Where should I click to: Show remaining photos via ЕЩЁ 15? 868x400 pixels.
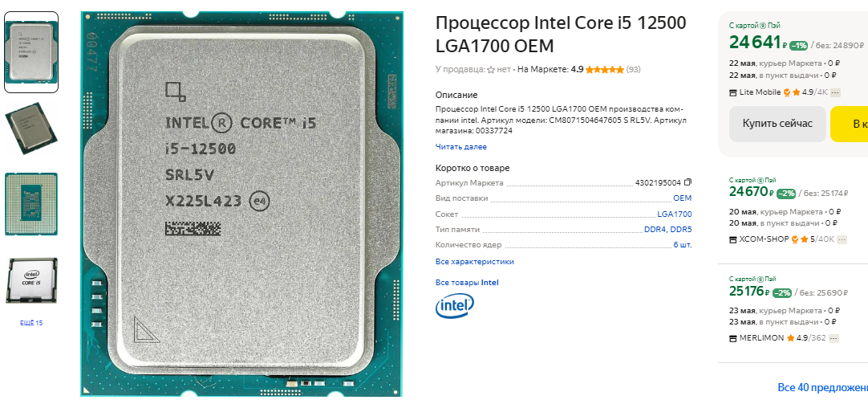click(x=31, y=323)
